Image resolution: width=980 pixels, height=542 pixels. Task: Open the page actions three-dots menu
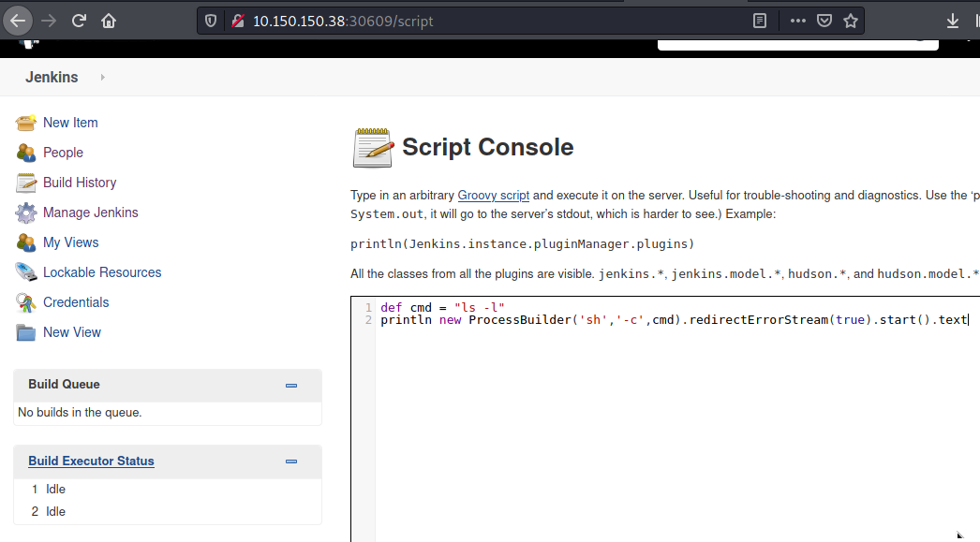pos(797,21)
